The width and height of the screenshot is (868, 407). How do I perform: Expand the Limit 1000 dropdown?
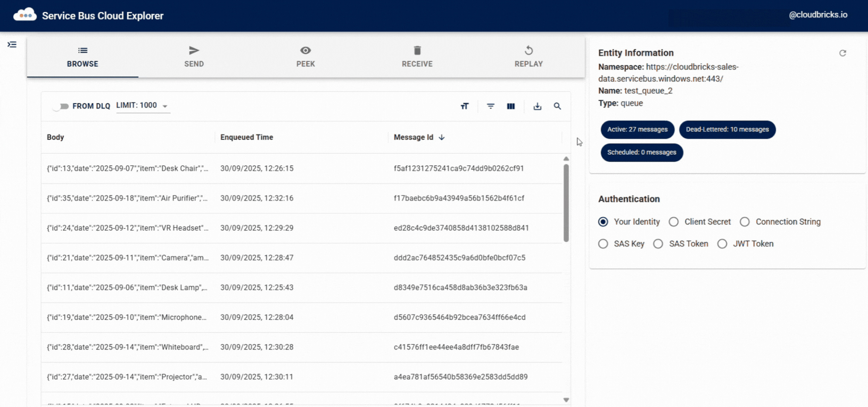[x=143, y=106]
